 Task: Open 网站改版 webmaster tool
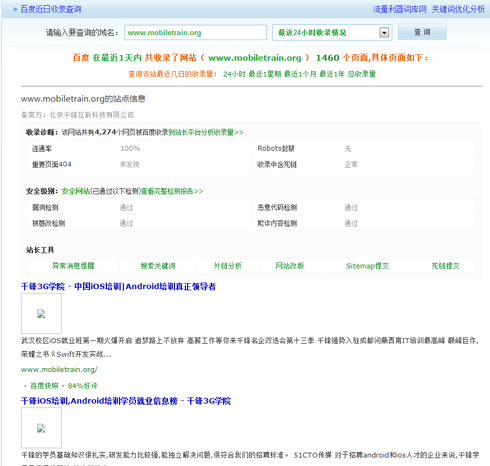pos(290,266)
